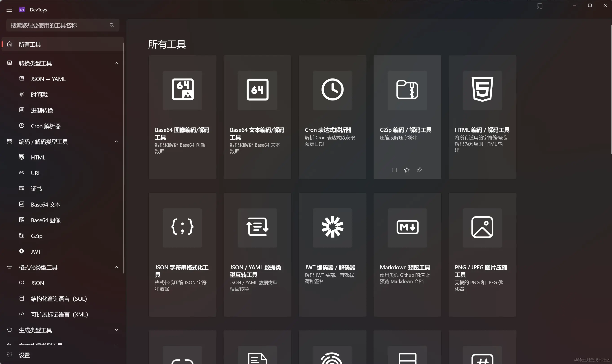
Task: Click the 转换类型工具 group label
Action: click(35, 63)
